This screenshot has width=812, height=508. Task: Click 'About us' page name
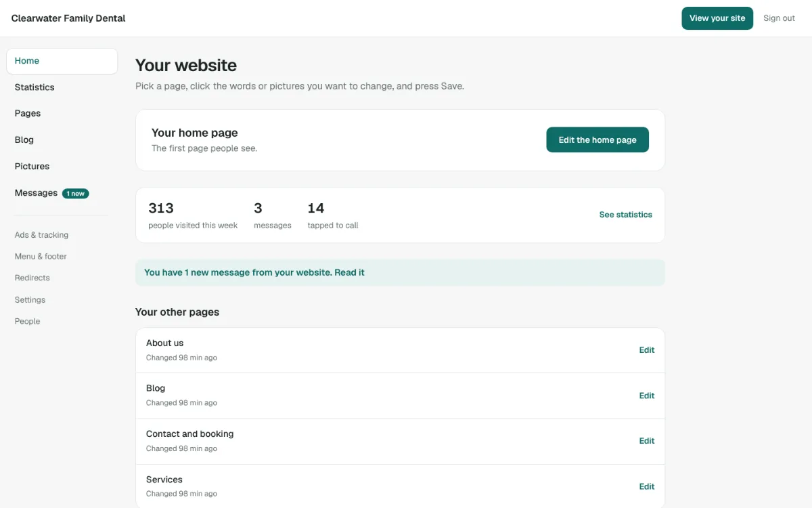tap(165, 343)
